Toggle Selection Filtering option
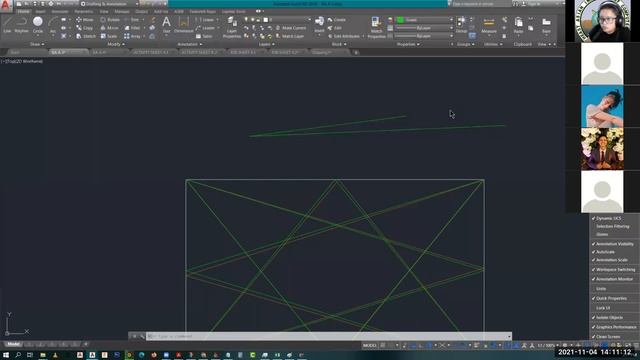Screen dimensions: 640x360 coord(613,226)
